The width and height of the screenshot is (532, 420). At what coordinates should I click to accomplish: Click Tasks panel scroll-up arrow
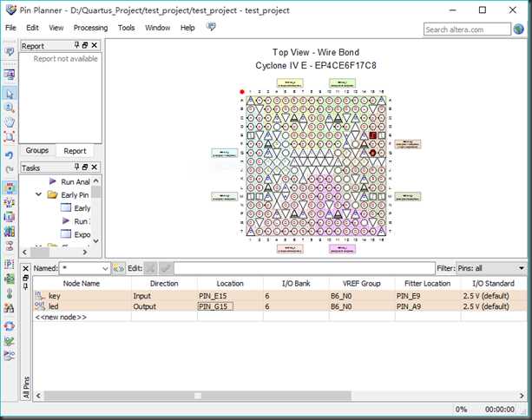[x=96, y=180]
